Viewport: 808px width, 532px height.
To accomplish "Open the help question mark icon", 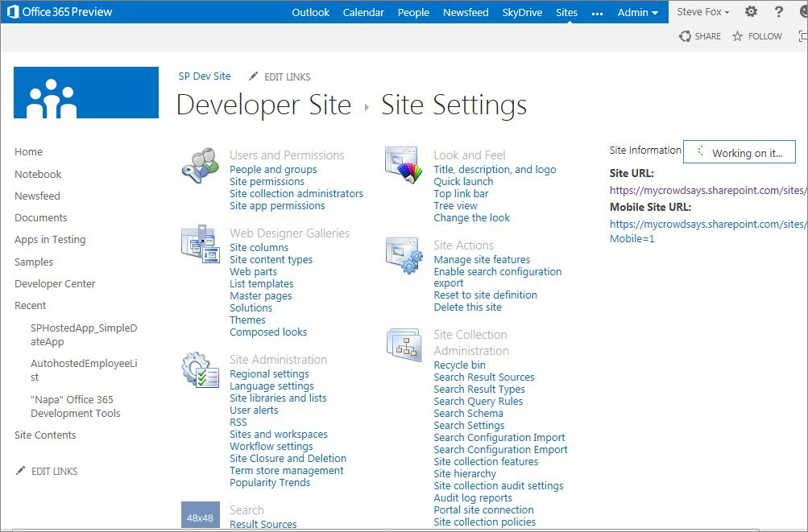I will [779, 11].
